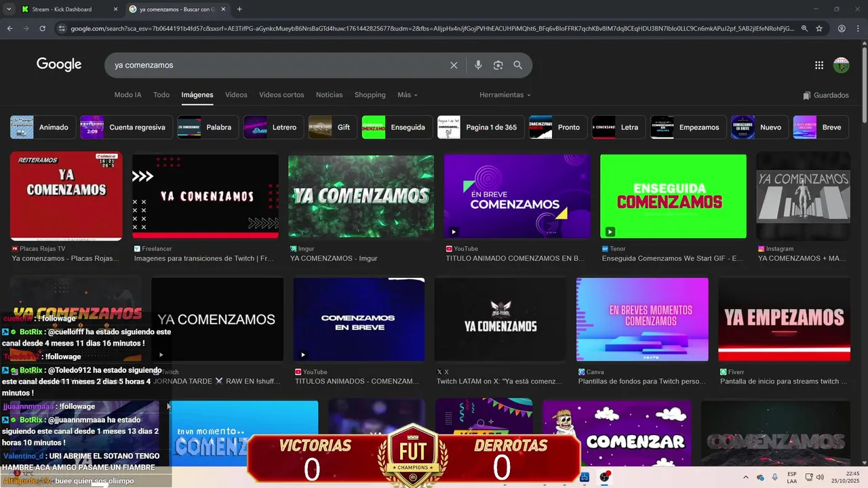The width and height of the screenshot is (868, 488).
Task: Open the Canva 'Plantillas de fondos para Twitch' link
Action: click(x=642, y=382)
